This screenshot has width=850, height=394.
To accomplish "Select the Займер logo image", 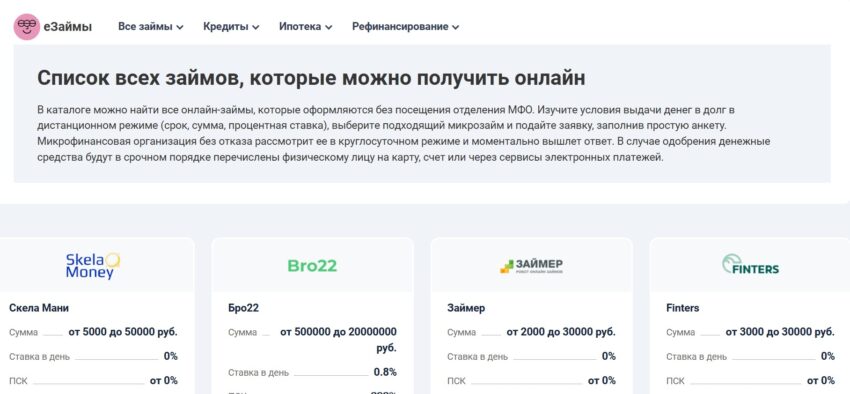I will (x=531, y=266).
